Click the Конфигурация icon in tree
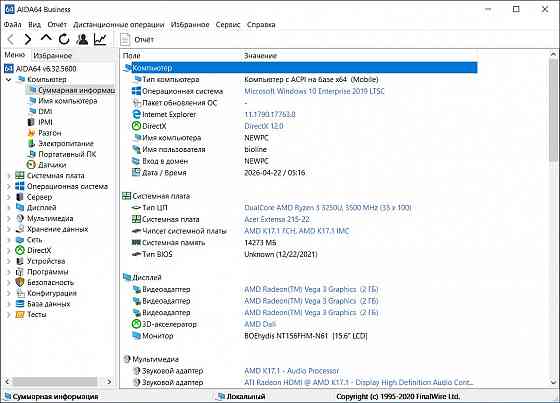560x403 pixels. click(20, 293)
